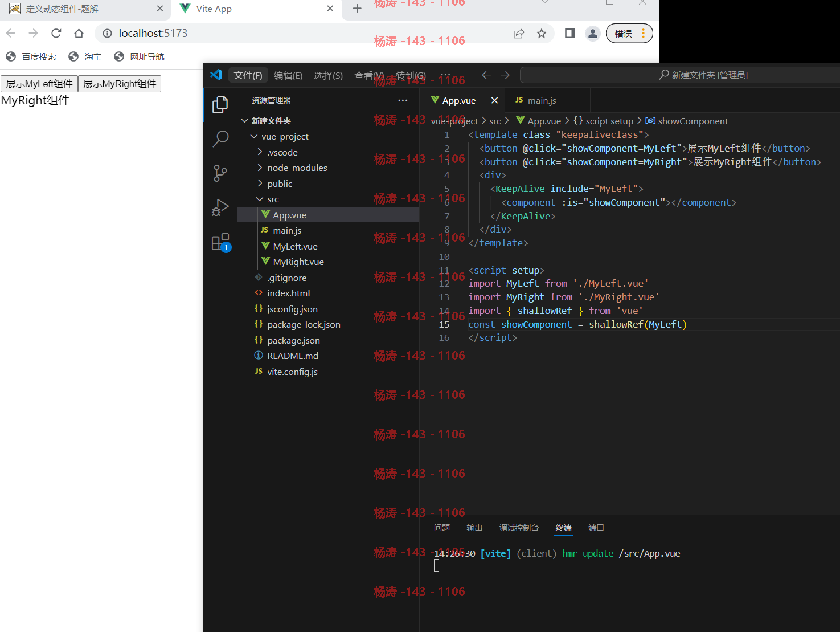Open README.md file
This screenshot has width=840, height=632.
coord(328,356)
